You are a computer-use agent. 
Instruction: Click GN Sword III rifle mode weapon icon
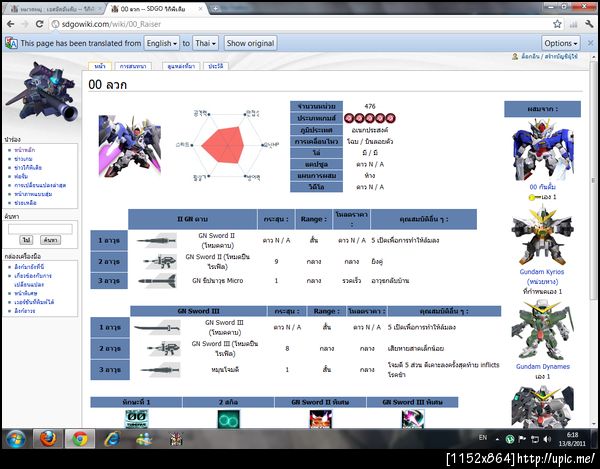click(164, 348)
